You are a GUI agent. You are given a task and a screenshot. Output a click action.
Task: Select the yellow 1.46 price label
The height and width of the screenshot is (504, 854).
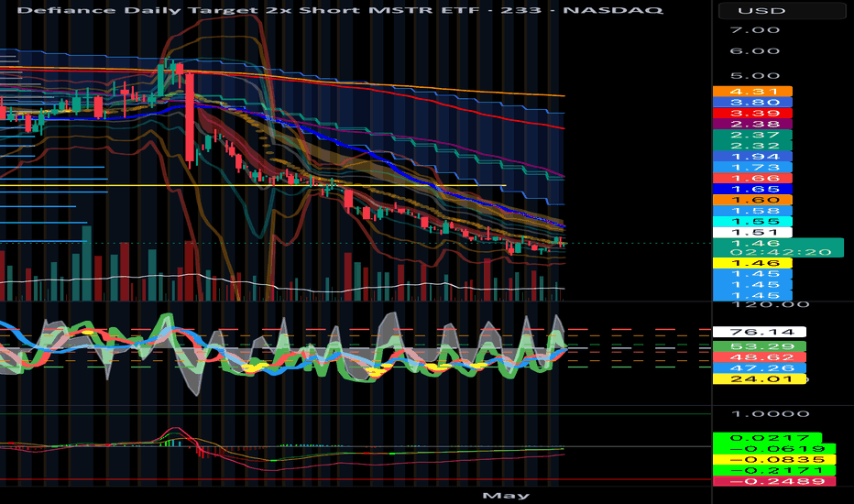click(x=752, y=263)
